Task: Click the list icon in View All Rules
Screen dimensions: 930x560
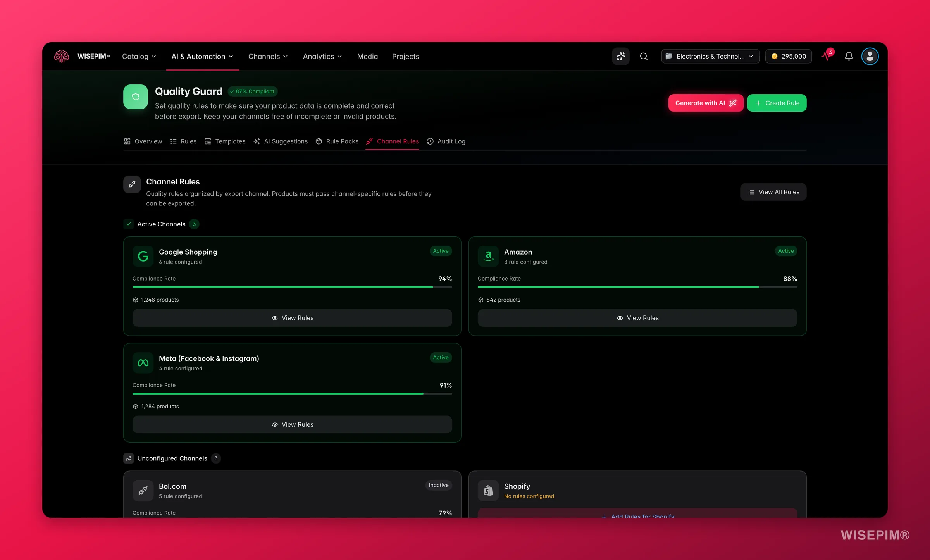Action: coord(751,192)
